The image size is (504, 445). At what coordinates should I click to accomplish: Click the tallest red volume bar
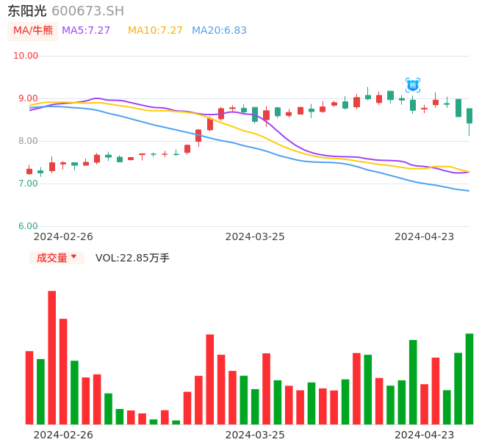point(52,358)
